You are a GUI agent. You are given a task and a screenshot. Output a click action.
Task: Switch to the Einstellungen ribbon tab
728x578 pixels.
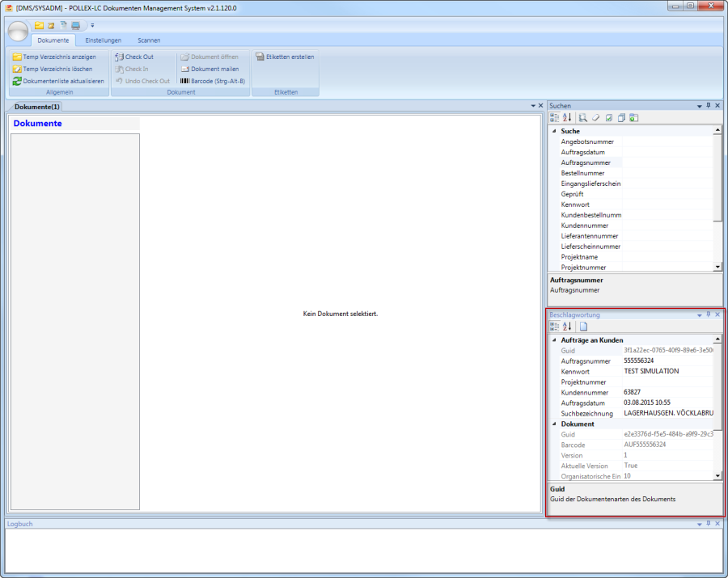[104, 40]
